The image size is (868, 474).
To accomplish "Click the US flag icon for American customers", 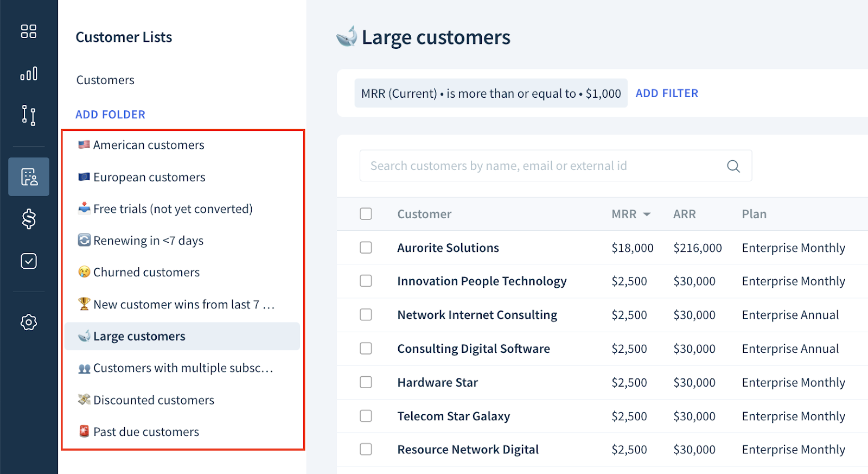I will click(84, 145).
